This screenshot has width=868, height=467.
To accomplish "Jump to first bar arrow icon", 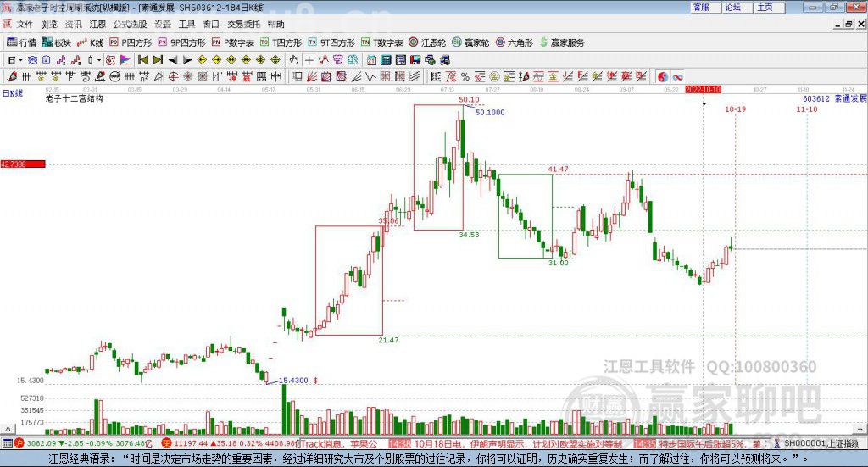I will tap(142, 60).
